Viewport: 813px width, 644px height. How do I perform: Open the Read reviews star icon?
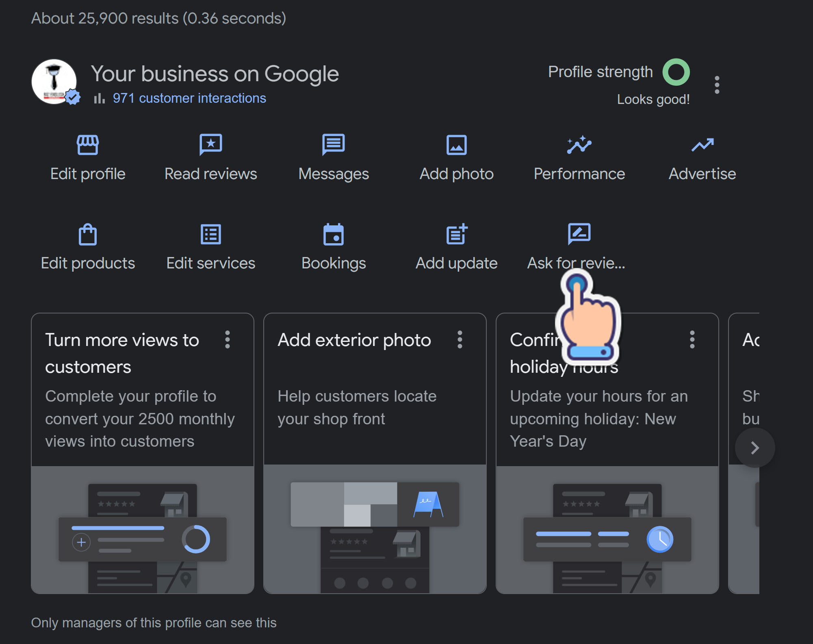tap(211, 145)
